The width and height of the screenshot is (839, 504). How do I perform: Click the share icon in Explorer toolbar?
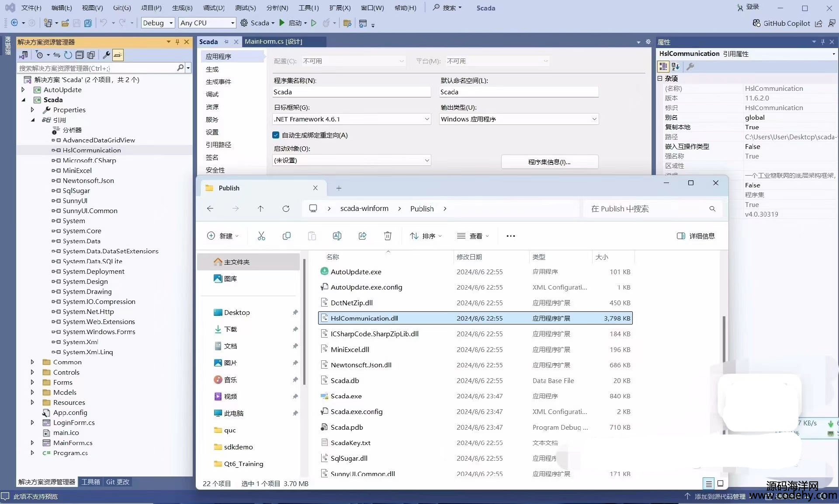click(x=362, y=236)
